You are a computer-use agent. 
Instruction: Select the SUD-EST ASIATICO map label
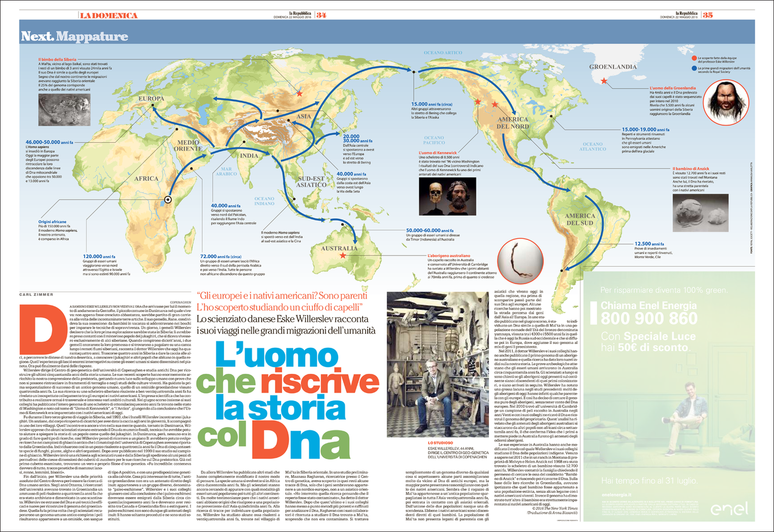tap(311, 181)
